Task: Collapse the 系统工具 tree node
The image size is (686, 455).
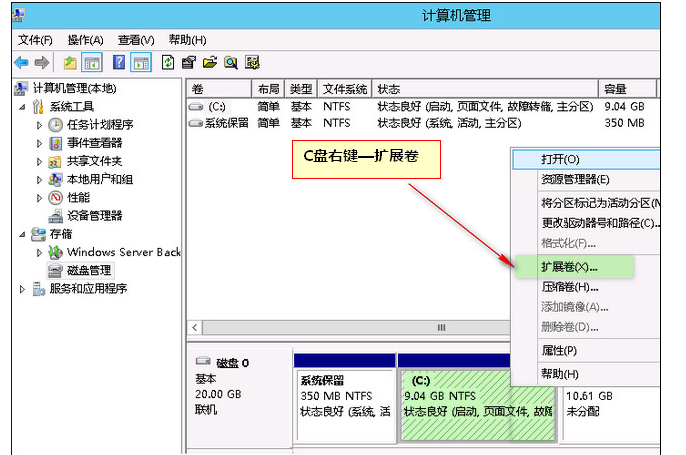Action: point(23,107)
